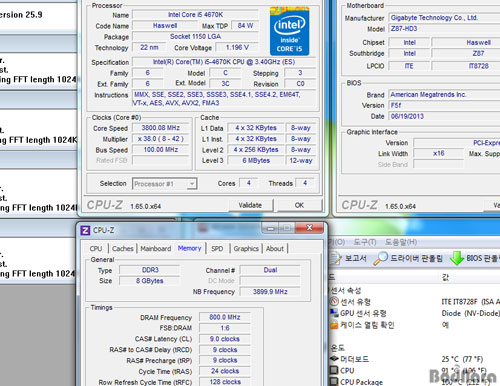Click the DDR3 memory type value
The width and height of the screenshot is (500, 386).
tap(150, 270)
